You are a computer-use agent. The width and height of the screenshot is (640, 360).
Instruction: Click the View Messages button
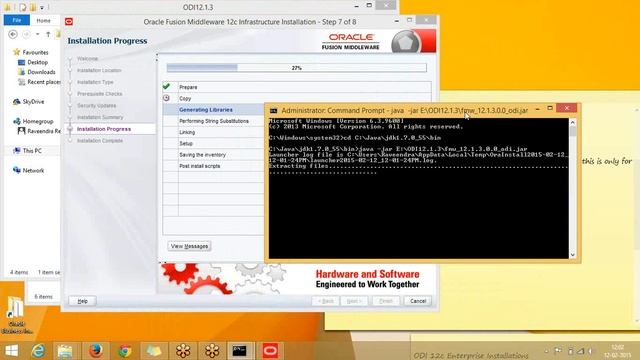point(189,246)
